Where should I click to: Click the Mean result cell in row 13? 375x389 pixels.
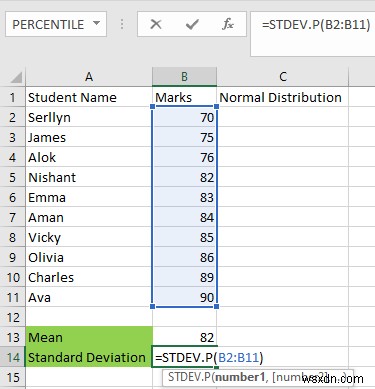tap(185, 337)
